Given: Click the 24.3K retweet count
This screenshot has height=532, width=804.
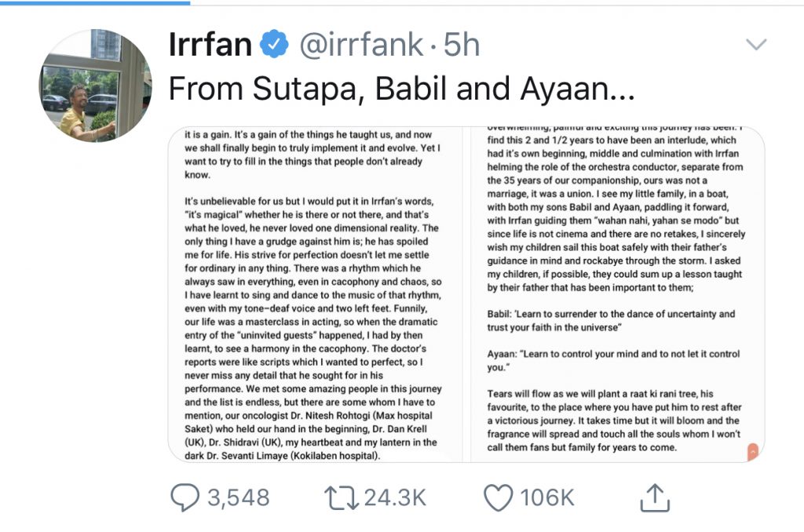Looking at the screenshot, I should (x=395, y=497).
